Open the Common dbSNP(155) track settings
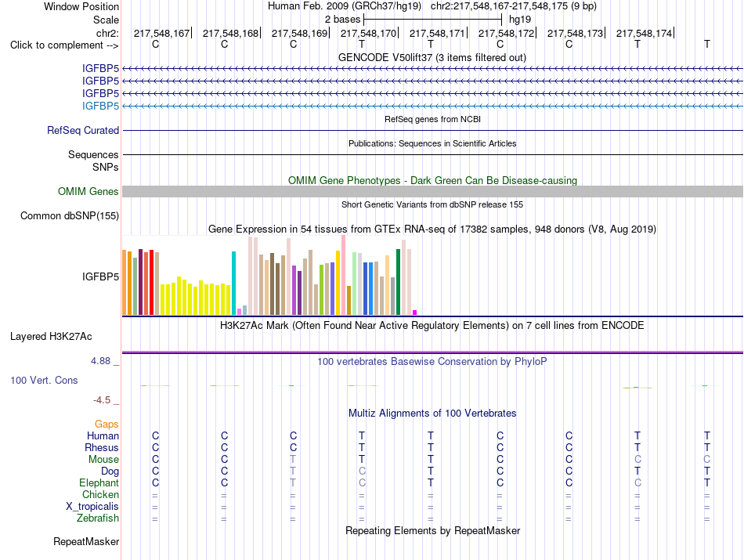The image size is (744, 560). tap(69, 215)
